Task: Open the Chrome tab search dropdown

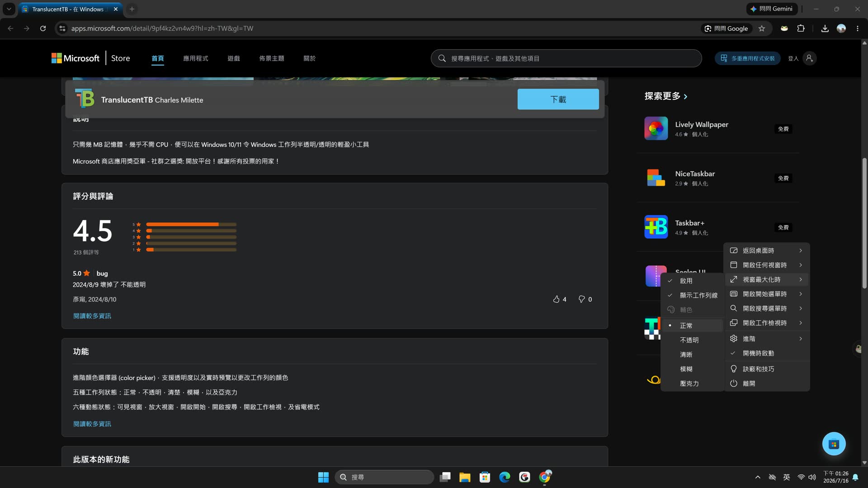Action: tap(9, 9)
